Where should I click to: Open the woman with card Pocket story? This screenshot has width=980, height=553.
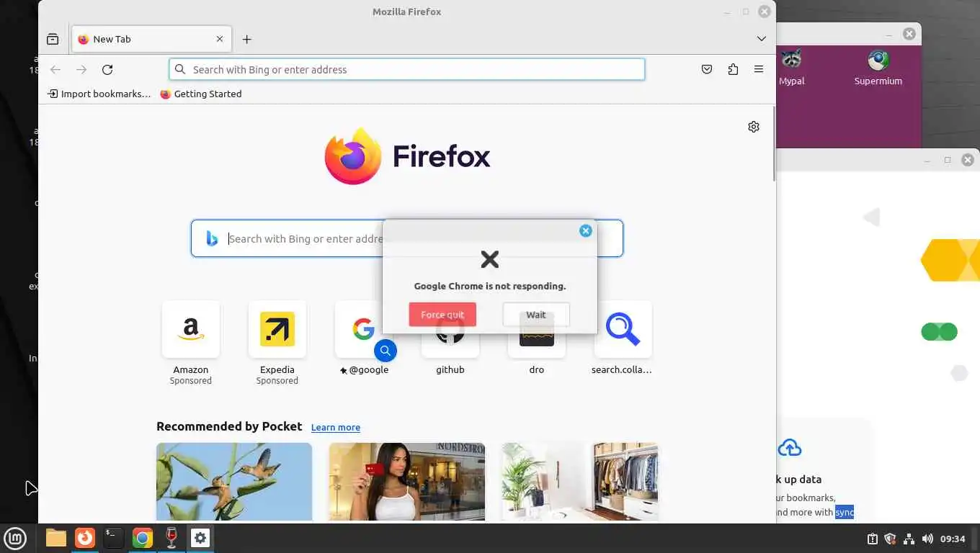407,482
